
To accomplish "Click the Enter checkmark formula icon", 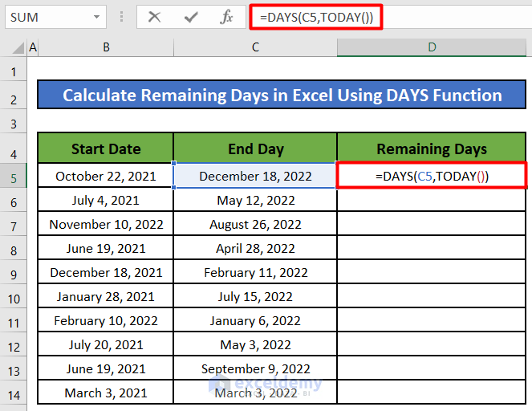I will (191, 17).
